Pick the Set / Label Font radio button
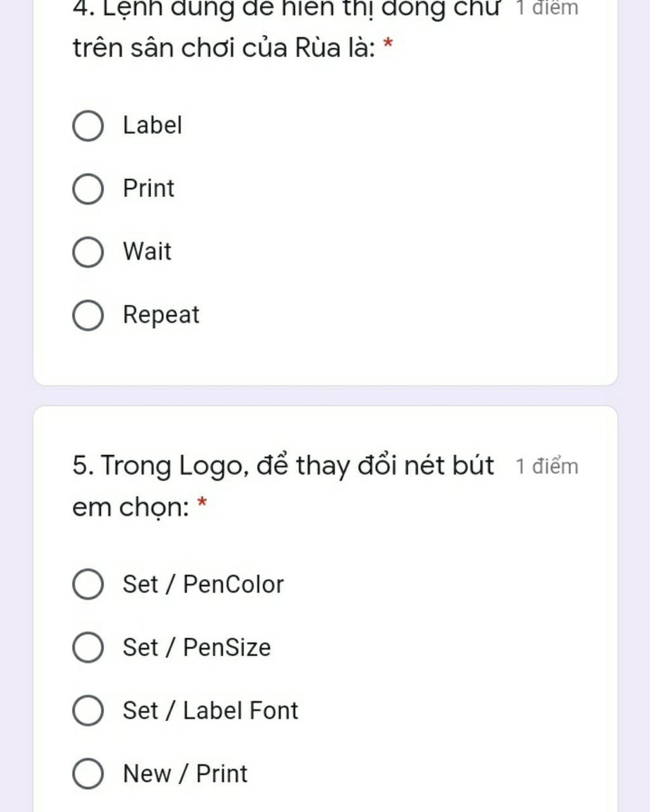 tap(88, 710)
